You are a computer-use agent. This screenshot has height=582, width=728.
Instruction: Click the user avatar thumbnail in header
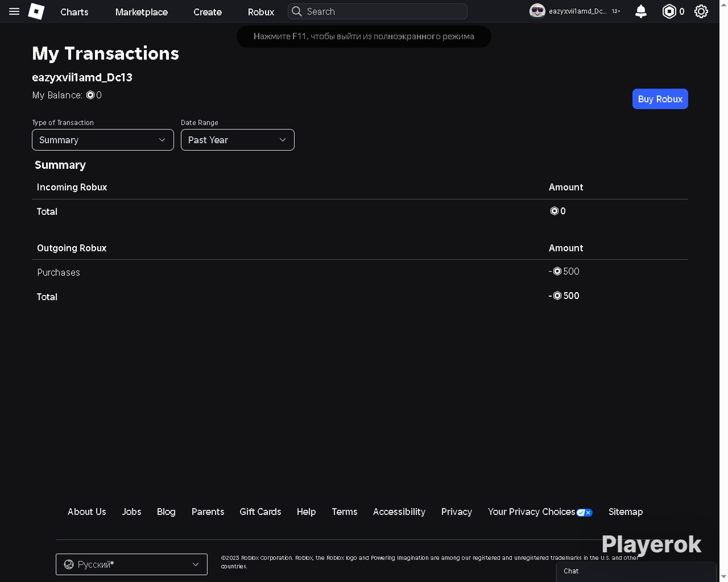(x=537, y=11)
